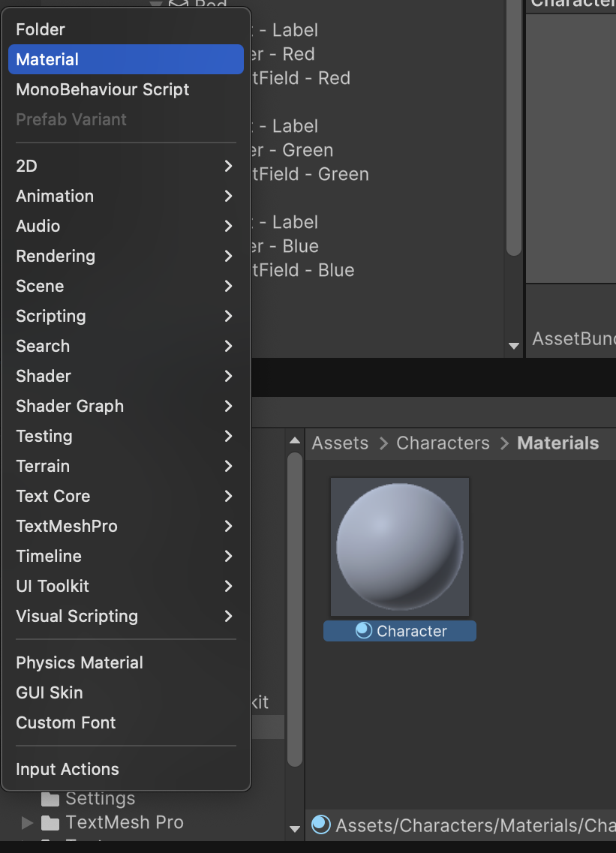Click MonoBehaviour Script menu entry

pos(102,89)
